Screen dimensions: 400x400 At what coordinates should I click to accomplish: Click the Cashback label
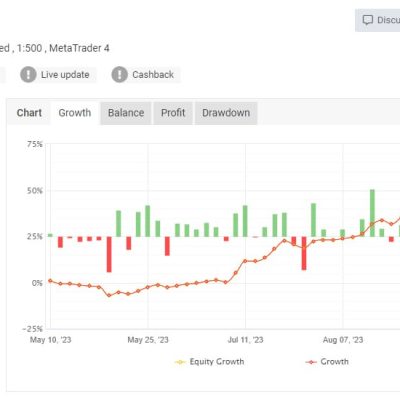153,75
